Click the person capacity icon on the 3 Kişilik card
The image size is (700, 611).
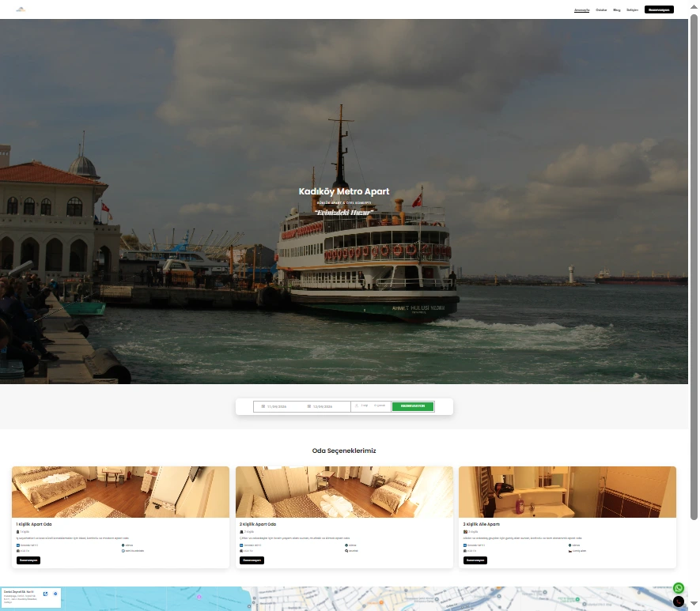click(465, 532)
